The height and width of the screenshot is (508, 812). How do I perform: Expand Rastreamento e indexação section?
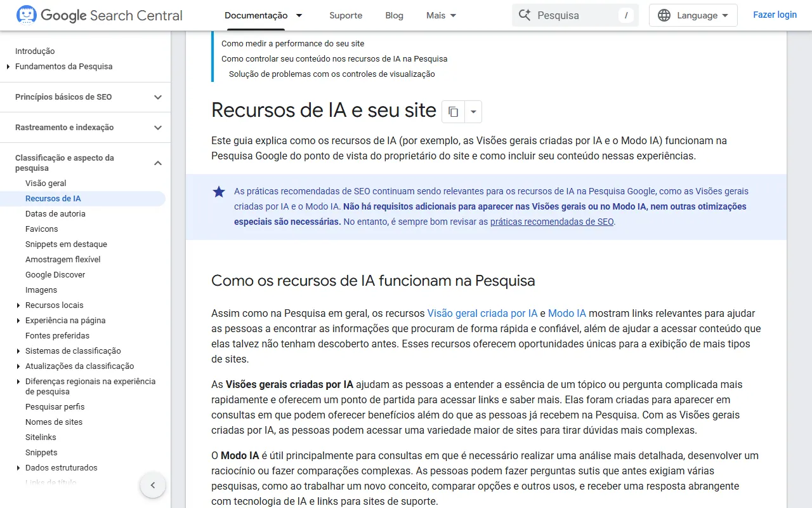point(158,128)
